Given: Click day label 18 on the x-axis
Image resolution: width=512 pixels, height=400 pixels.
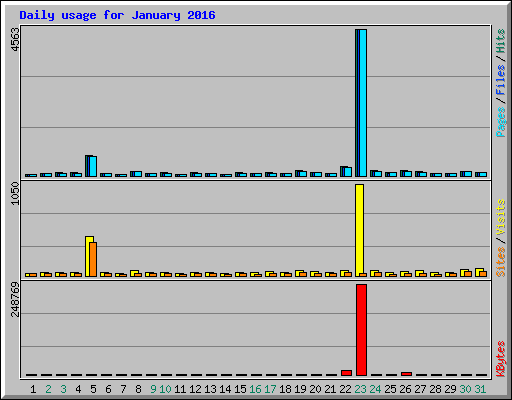Looking at the screenshot, I should point(285,389).
